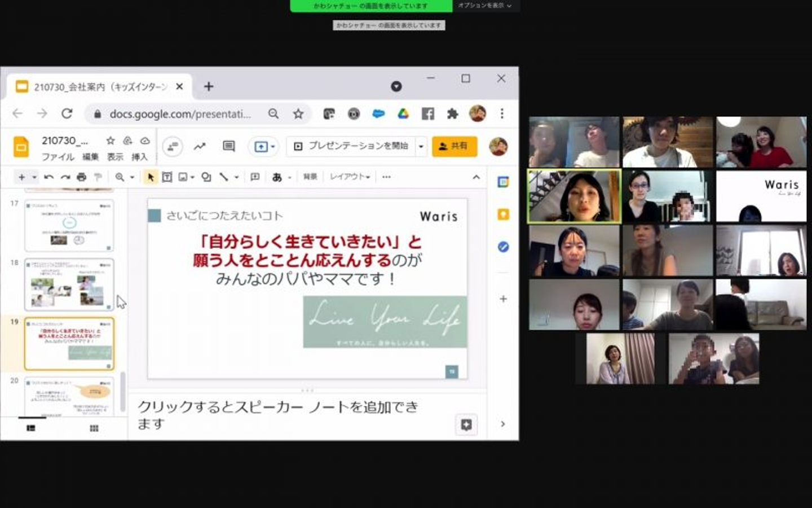This screenshot has width=812, height=508.
Task: Expand the zoom level dropdown arrow
Action: [x=132, y=177]
